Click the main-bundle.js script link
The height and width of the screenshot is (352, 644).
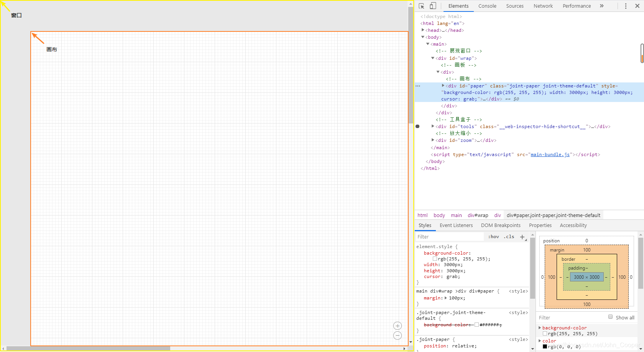(x=550, y=155)
